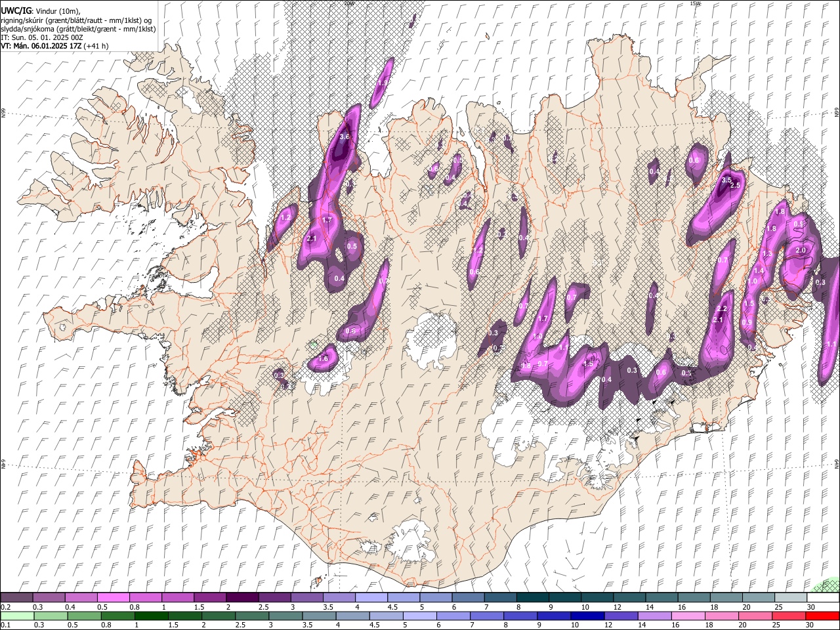Select bright pink snow swatch between 0.5 and 0.8
The width and height of the screenshot is (840, 630).
tap(113, 598)
